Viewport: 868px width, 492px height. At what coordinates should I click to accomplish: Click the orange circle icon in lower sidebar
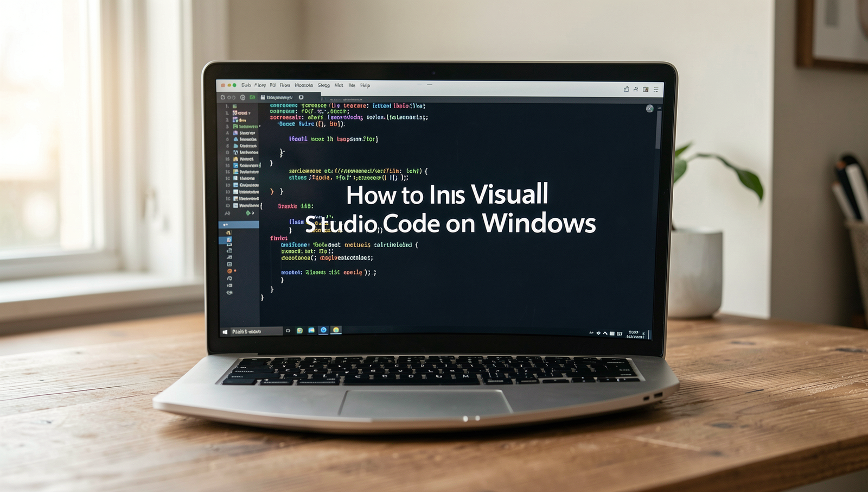pos(229,270)
